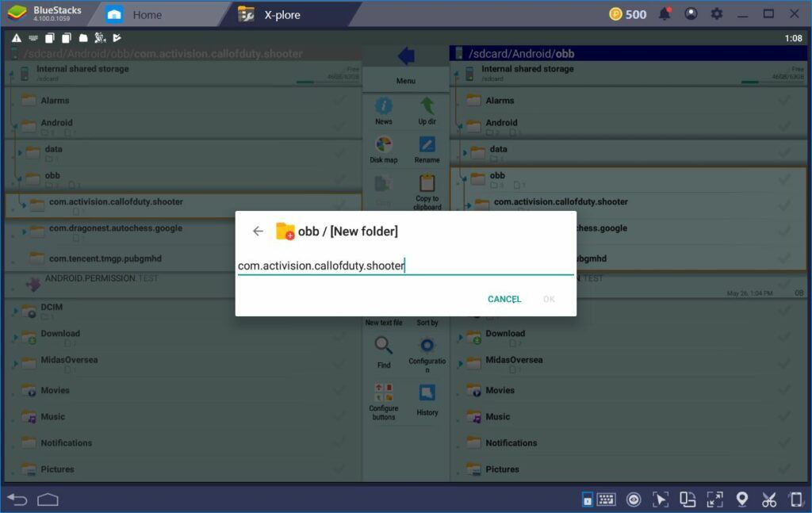Click the left pane storage usage bar
Image resolution: width=812 pixels, height=513 pixels.
click(x=327, y=82)
